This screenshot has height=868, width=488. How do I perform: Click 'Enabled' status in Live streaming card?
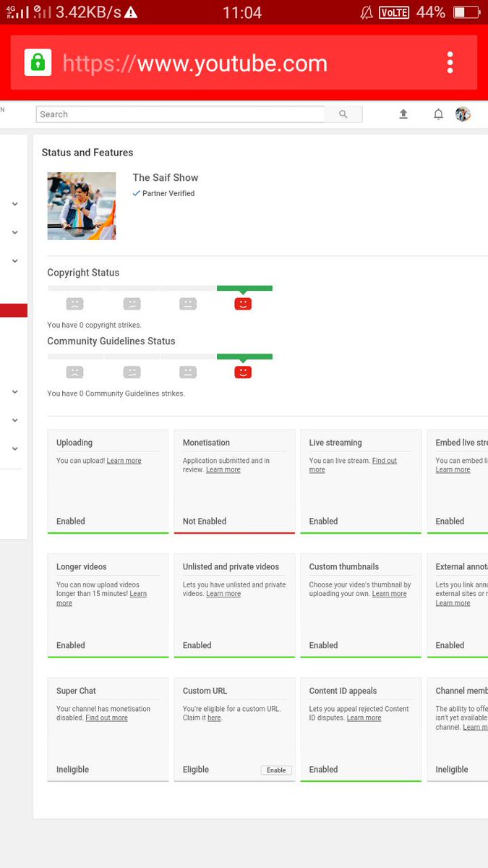click(324, 521)
